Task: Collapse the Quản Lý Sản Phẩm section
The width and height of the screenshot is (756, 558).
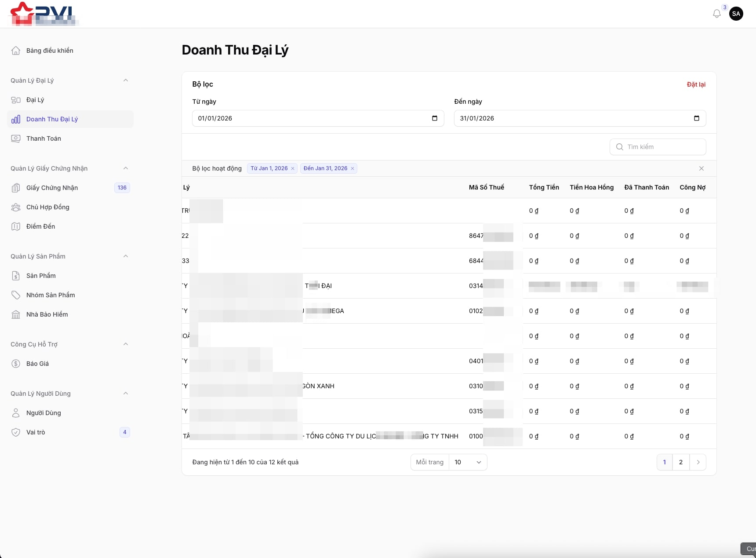Action: click(x=126, y=256)
